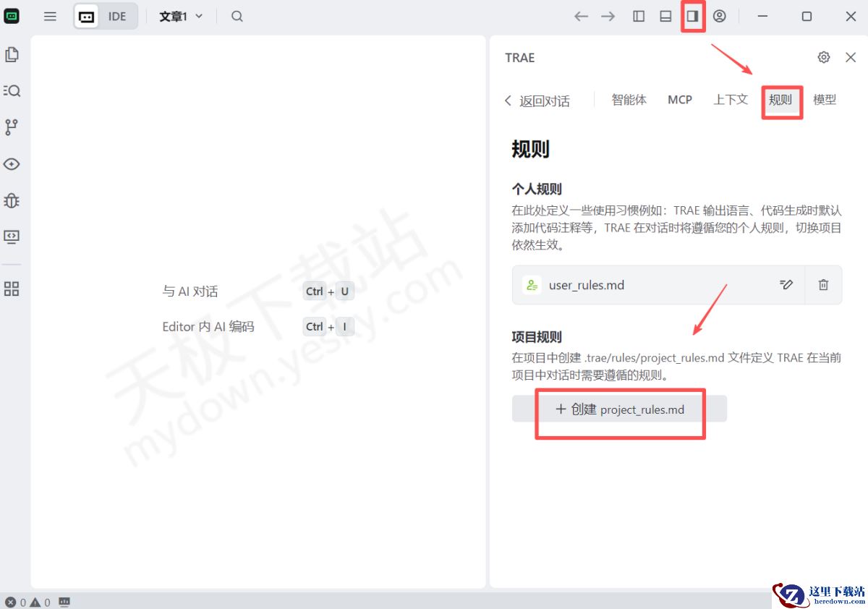Switch to the 上下文 tab
This screenshot has width=868, height=609.
click(731, 100)
